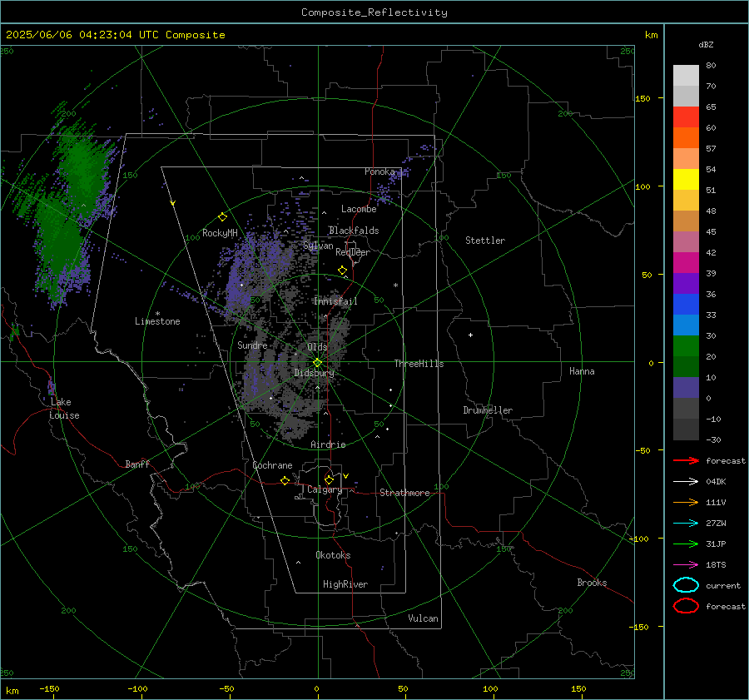Image resolution: width=749 pixels, height=700 pixels.
Task: Click the Calgary city label
Action: coord(325,489)
